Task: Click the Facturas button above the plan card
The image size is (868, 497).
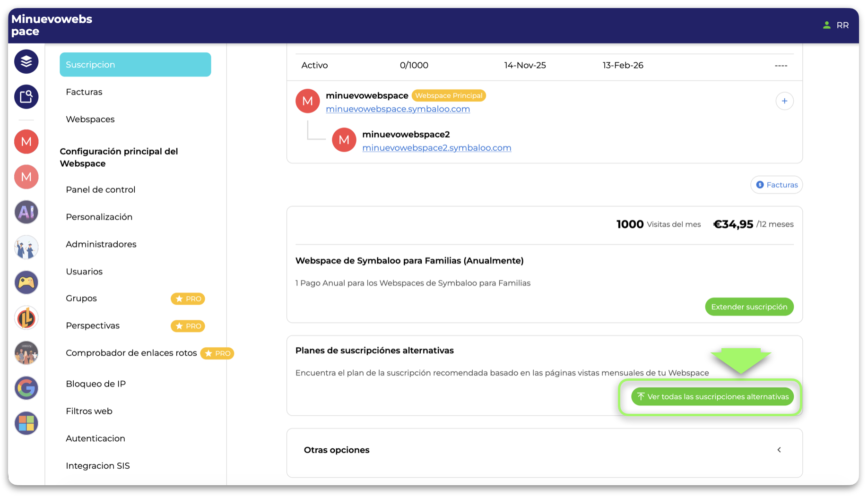Action: pos(777,185)
